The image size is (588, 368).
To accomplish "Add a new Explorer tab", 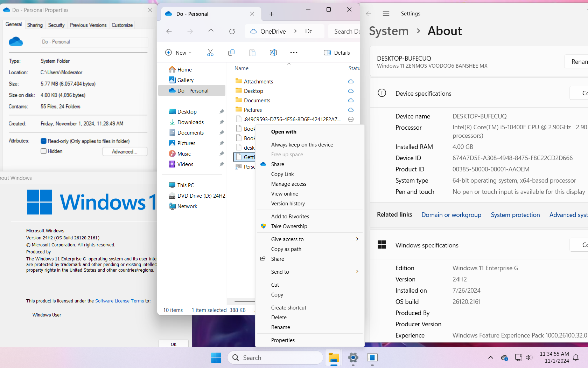I will tap(271, 14).
